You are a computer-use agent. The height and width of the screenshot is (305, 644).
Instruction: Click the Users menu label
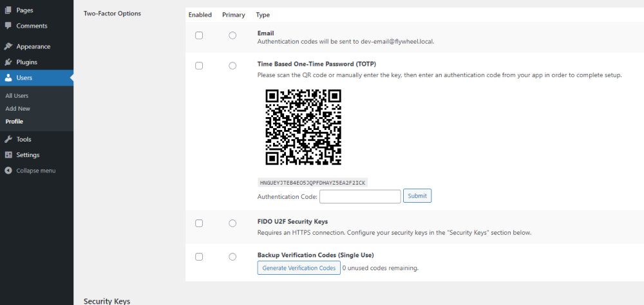click(x=24, y=78)
